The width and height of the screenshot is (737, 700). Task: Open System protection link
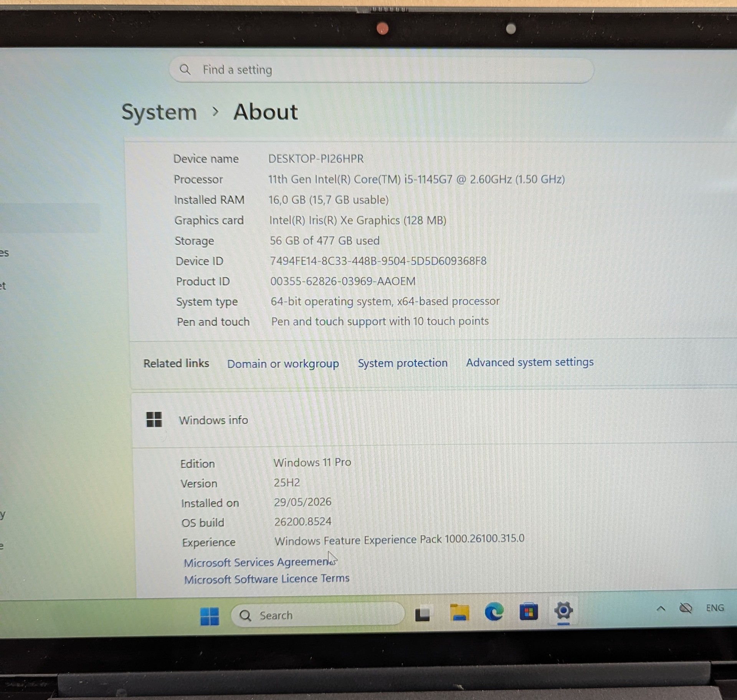[403, 363]
